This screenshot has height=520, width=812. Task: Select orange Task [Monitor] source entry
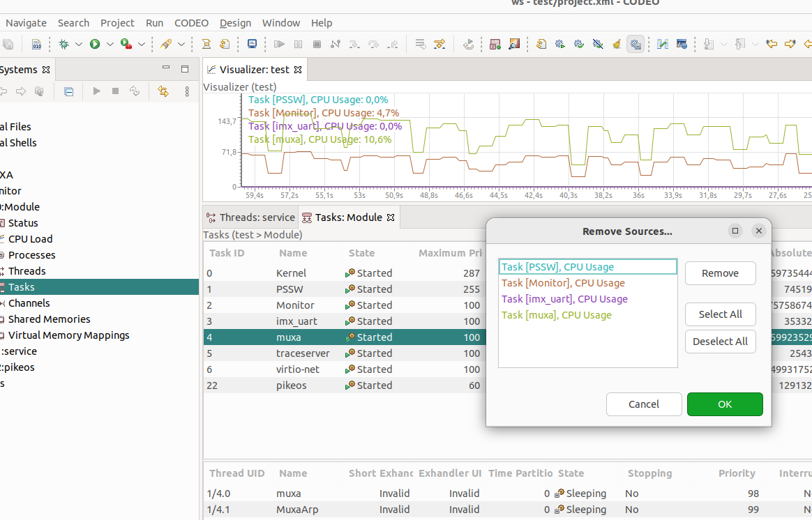click(563, 283)
